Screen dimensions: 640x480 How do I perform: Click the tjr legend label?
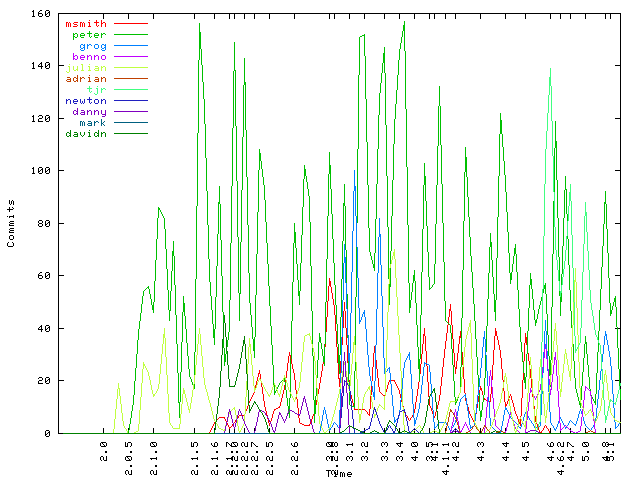pos(96,89)
